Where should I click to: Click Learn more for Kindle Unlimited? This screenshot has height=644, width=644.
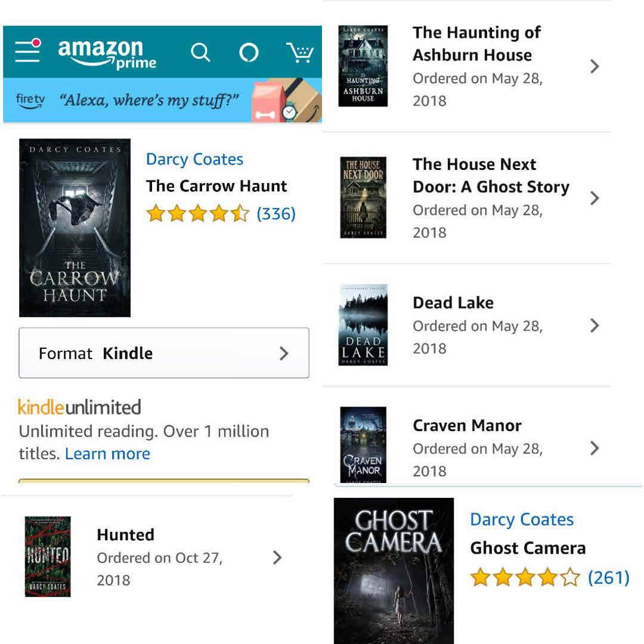[107, 454]
